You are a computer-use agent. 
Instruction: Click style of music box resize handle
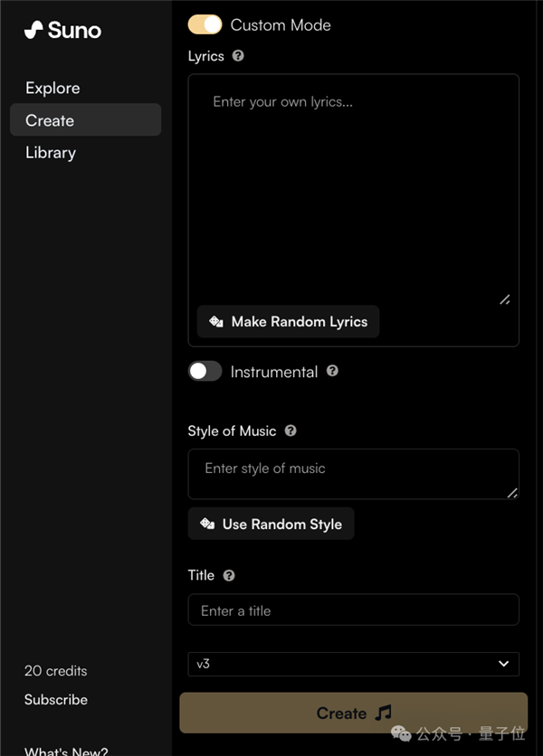512,493
